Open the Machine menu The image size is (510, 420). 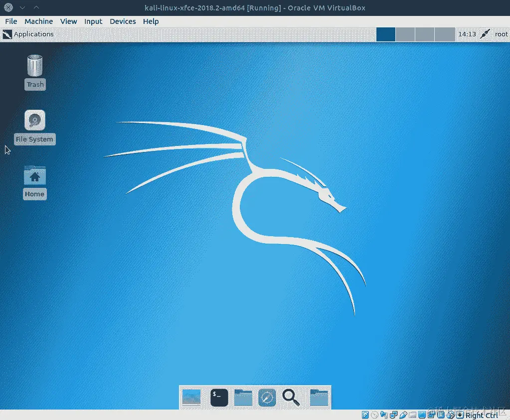pyautogui.click(x=39, y=21)
